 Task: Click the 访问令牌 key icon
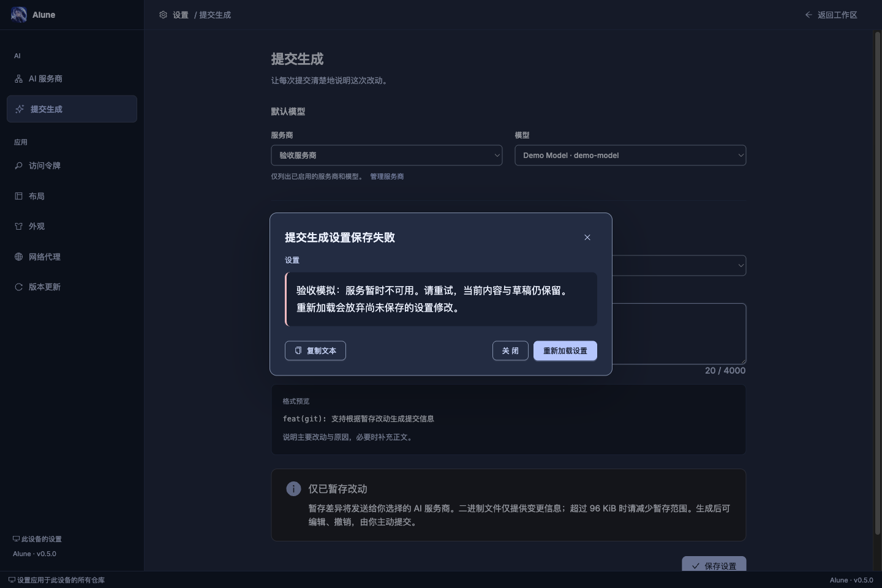(x=18, y=165)
